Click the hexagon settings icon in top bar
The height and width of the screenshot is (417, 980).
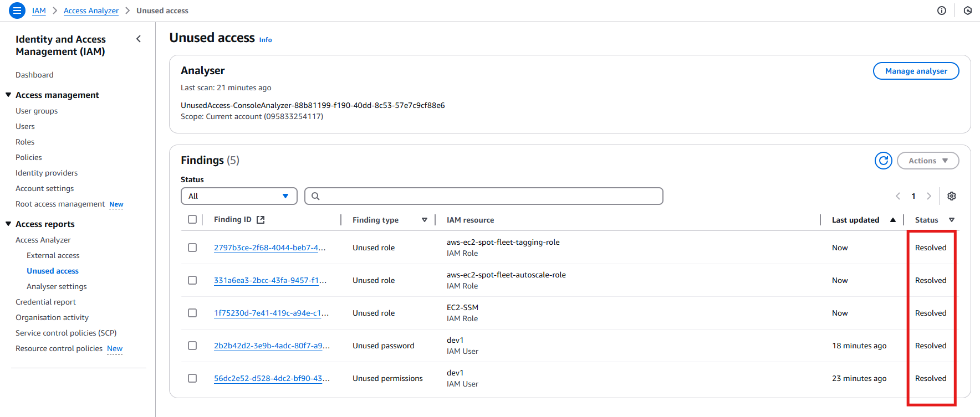pos(968,11)
